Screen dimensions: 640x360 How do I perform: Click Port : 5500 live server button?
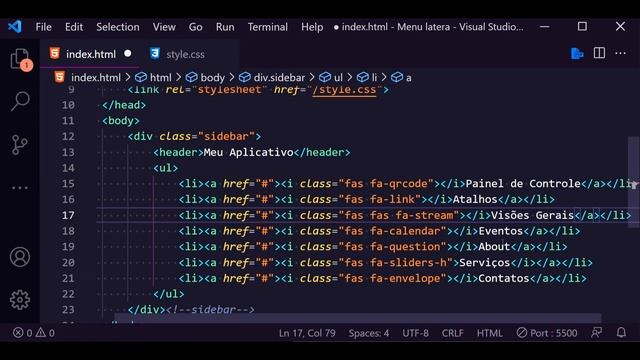click(x=547, y=333)
